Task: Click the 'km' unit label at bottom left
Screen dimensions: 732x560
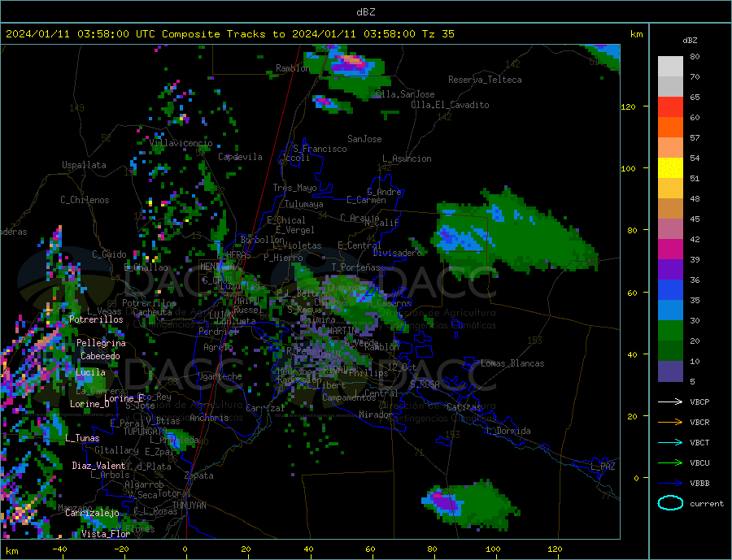Action: pyautogui.click(x=12, y=551)
